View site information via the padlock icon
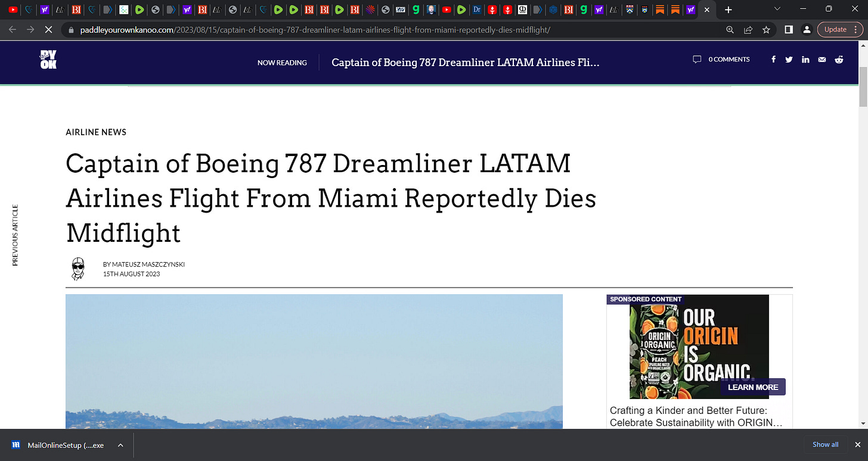The height and width of the screenshot is (461, 868). (70, 29)
